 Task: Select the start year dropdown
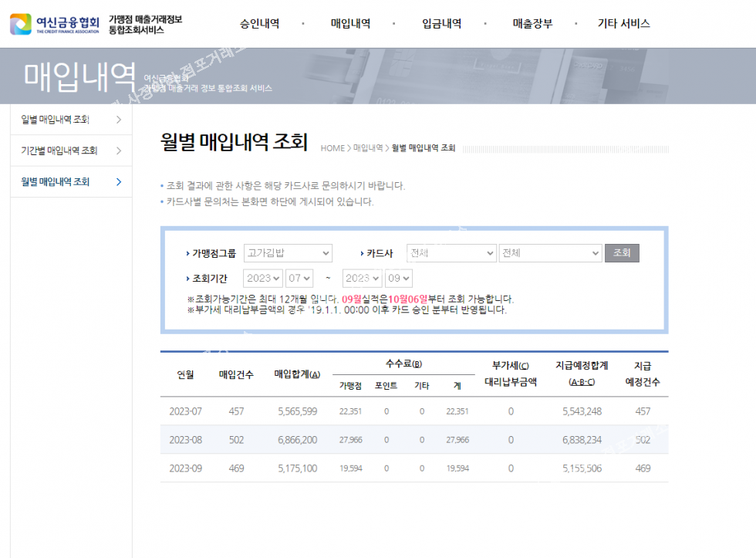point(263,278)
